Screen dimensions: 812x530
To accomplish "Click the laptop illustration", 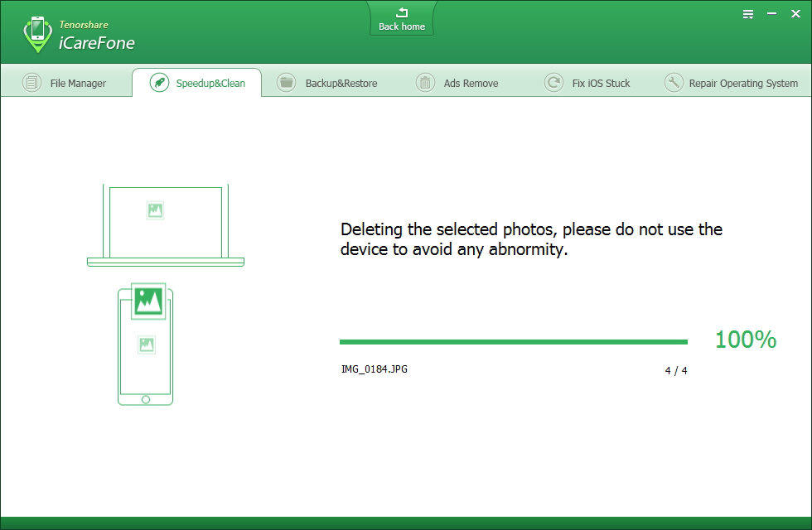I will tap(166, 225).
